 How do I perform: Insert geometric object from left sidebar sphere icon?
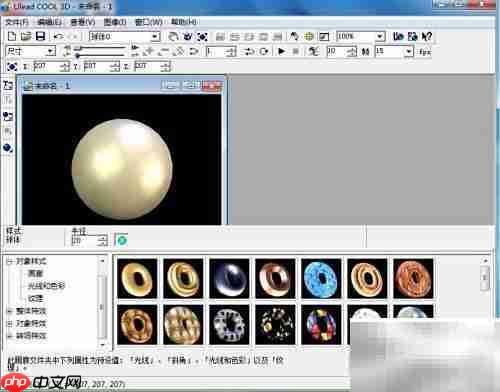point(8,147)
